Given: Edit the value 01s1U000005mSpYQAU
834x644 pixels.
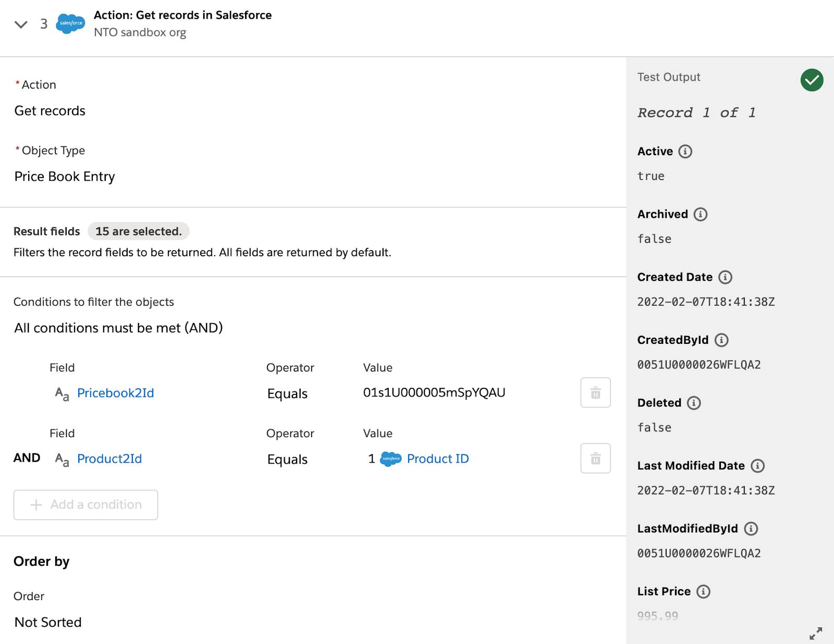Looking at the screenshot, I should point(434,392).
